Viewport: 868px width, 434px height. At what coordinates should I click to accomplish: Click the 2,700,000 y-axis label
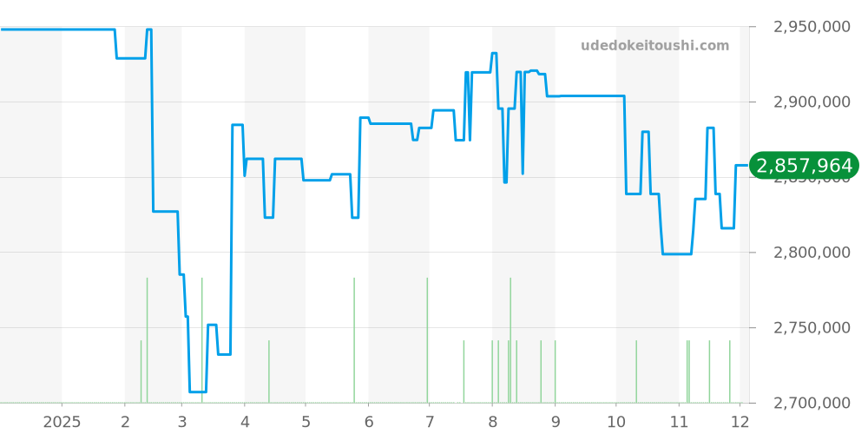tap(812, 403)
